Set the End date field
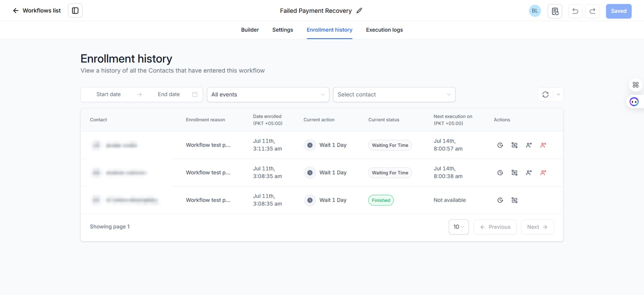644x295 pixels. pyautogui.click(x=169, y=94)
